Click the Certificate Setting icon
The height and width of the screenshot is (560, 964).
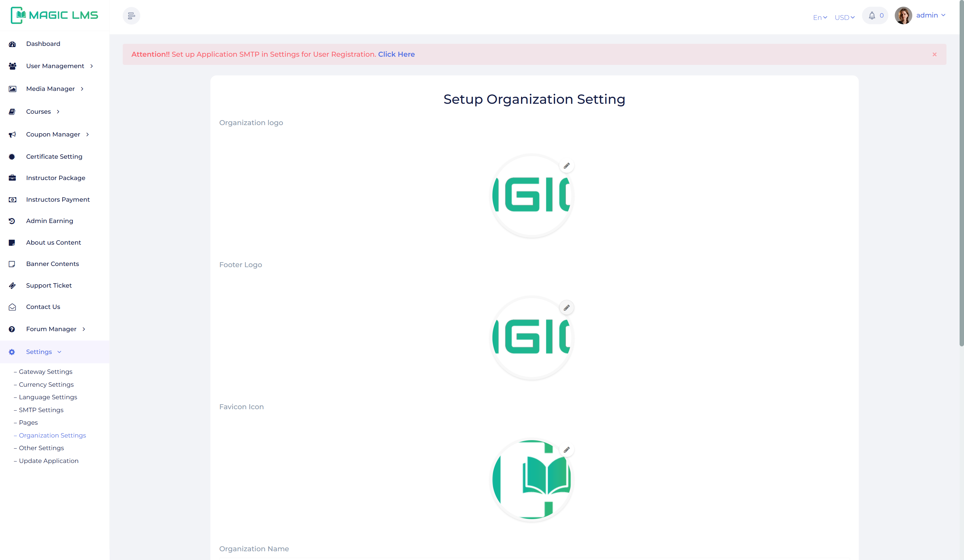point(12,156)
